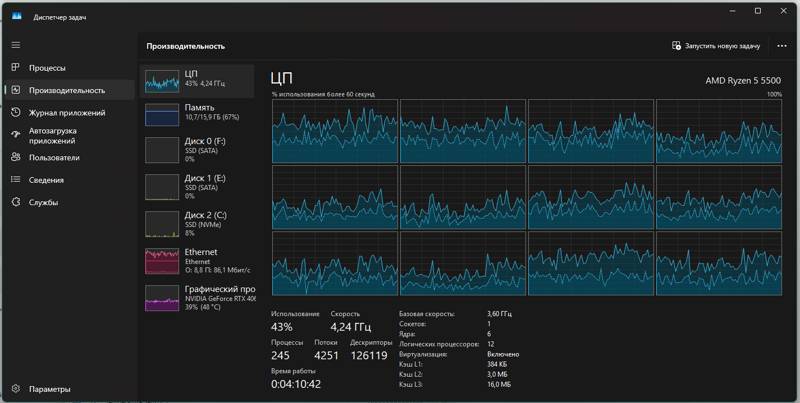Click the Сведения details list icon

coord(16,180)
